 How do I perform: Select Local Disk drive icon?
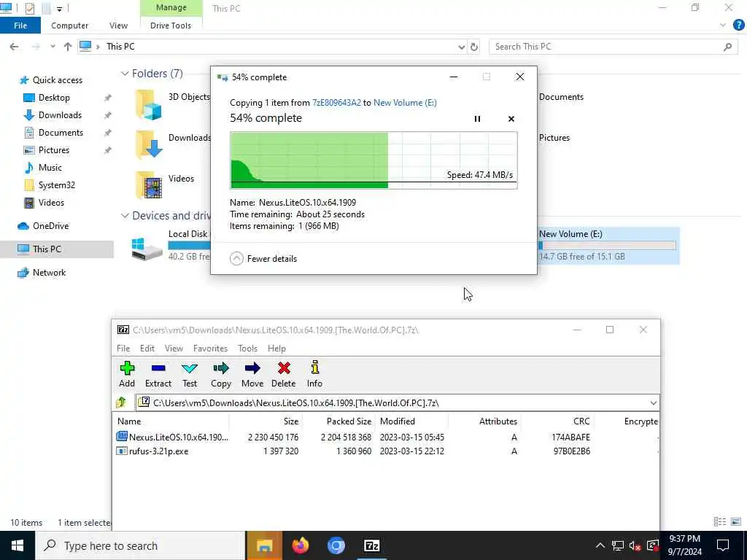click(147, 249)
